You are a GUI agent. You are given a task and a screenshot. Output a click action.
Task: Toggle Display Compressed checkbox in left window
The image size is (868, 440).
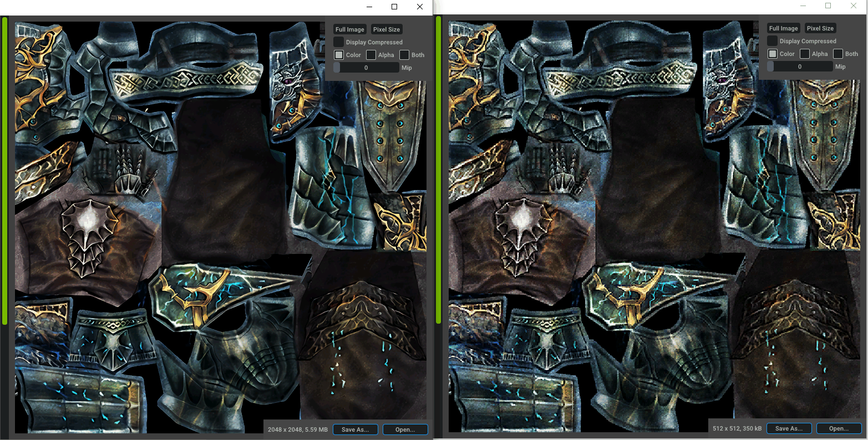[x=338, y=42]
